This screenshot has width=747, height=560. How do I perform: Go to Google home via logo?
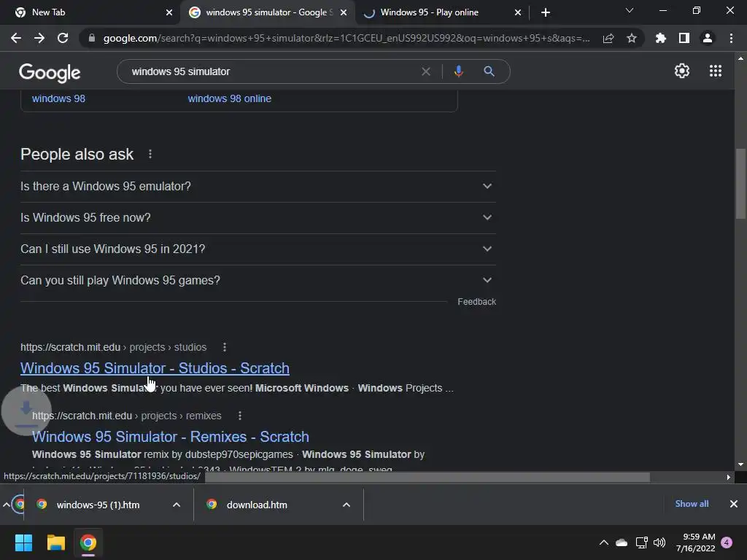(50, 72)
